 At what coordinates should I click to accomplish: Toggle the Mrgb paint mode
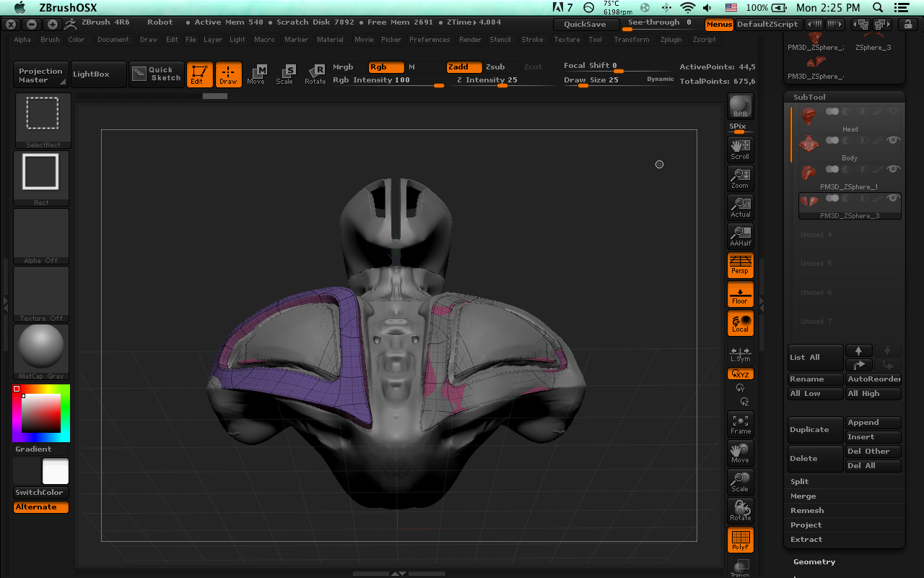(343, 67)
